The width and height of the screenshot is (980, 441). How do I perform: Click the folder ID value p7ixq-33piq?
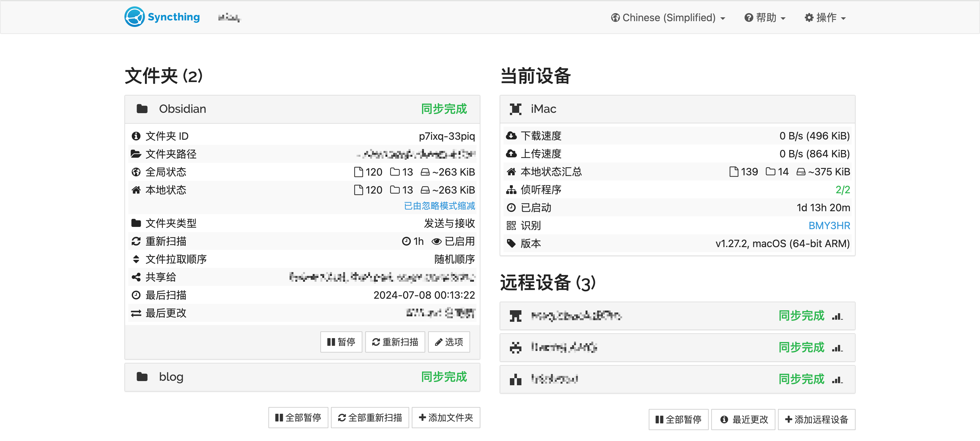tap(447, 136)
